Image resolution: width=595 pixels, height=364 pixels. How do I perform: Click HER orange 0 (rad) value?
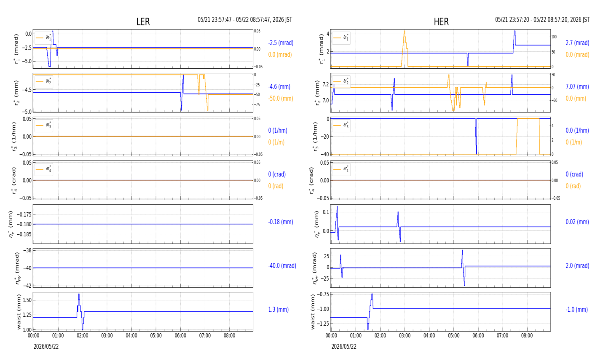pos(573,186)
